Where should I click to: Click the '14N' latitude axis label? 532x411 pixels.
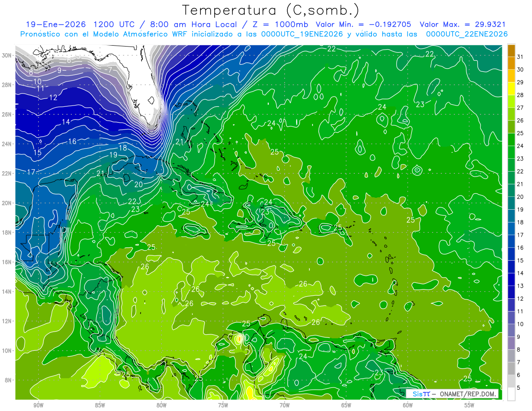(x=7, y=291)
